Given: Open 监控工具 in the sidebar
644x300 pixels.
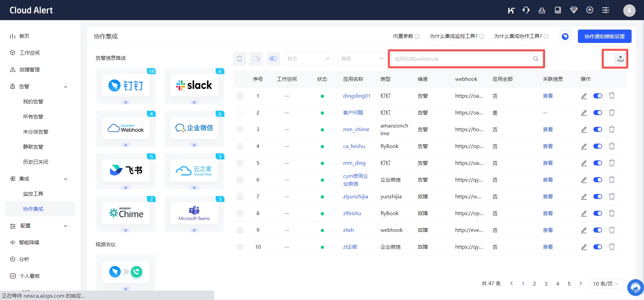Looking at the screenshot, I should point(33,194).
